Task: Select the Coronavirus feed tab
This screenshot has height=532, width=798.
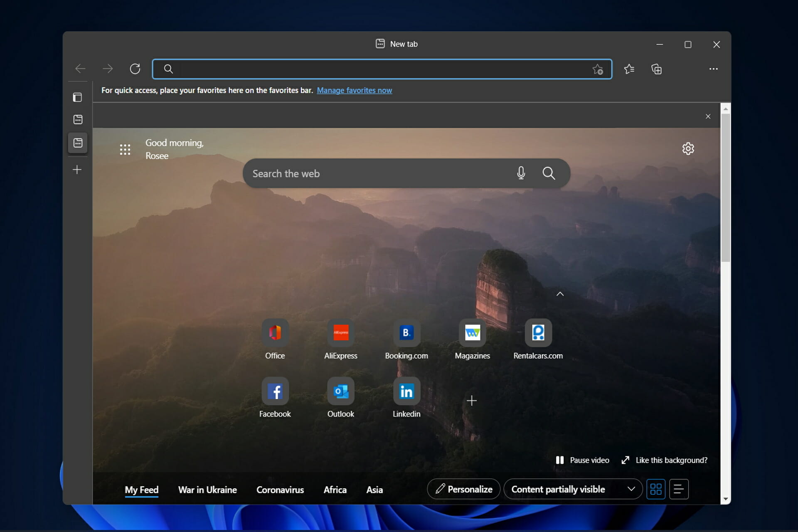Action: tap(280, 490)
